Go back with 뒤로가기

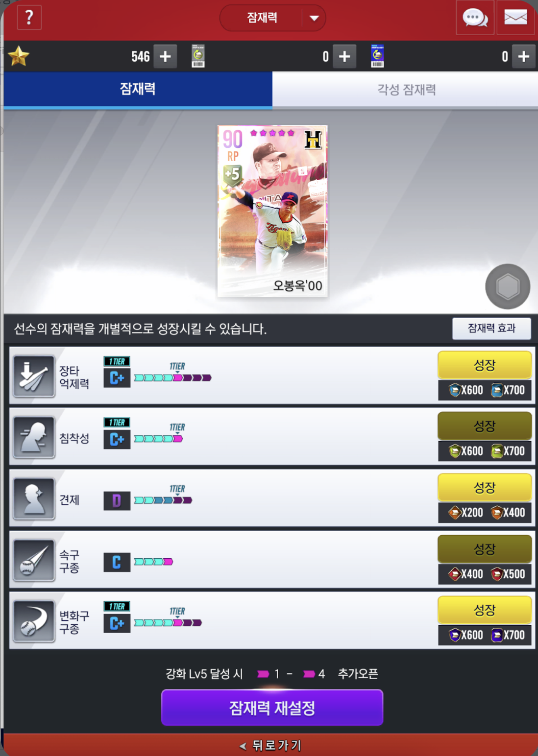tap(271, 745)
